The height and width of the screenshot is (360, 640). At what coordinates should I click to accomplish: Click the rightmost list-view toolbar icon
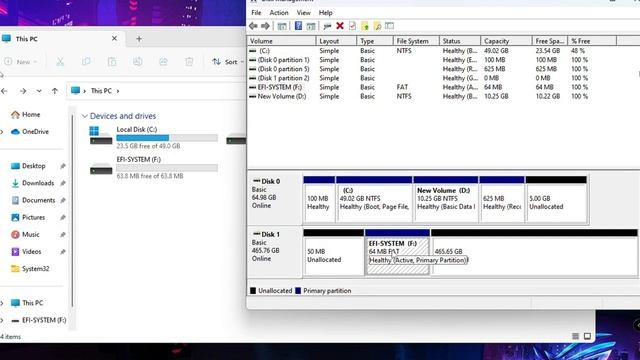pos(389,26)
